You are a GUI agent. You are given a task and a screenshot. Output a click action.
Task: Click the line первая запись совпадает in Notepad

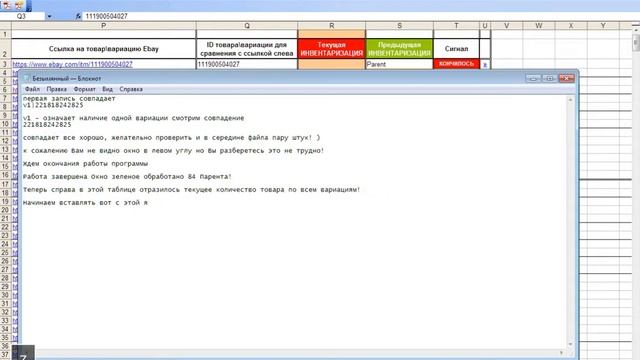click(x=69, y=99)
